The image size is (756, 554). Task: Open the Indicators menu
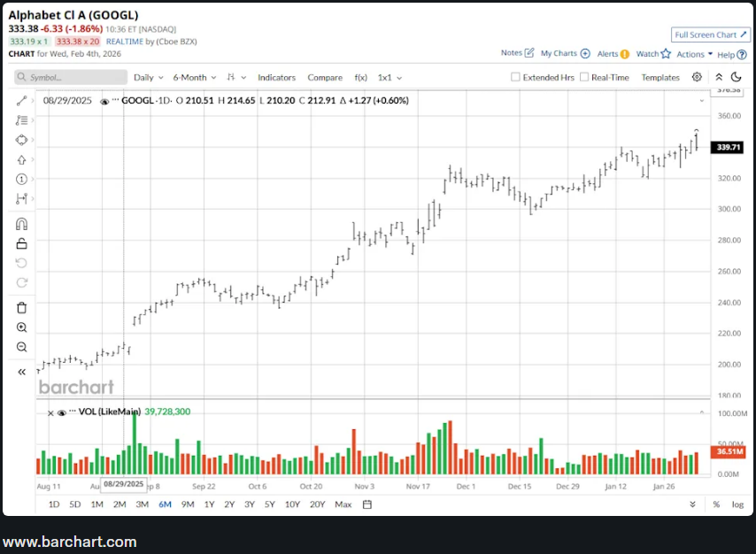tap(276, 78)
